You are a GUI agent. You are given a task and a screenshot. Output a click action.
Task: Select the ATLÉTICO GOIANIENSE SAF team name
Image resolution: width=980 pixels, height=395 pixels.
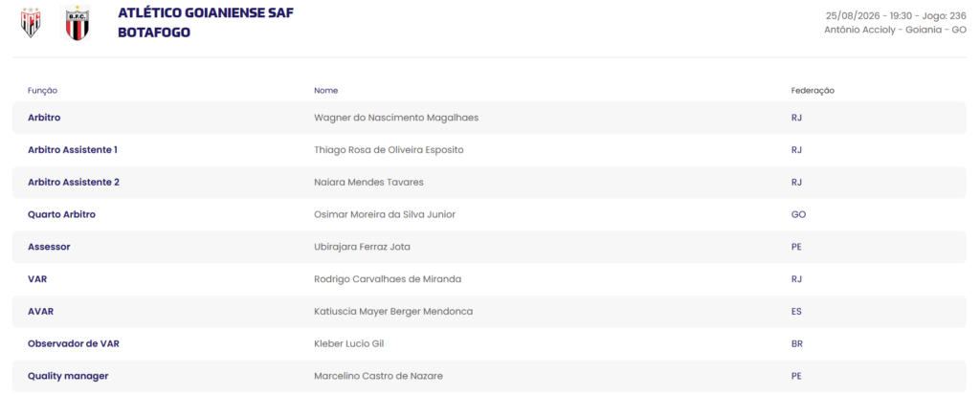tap(206, 13)
